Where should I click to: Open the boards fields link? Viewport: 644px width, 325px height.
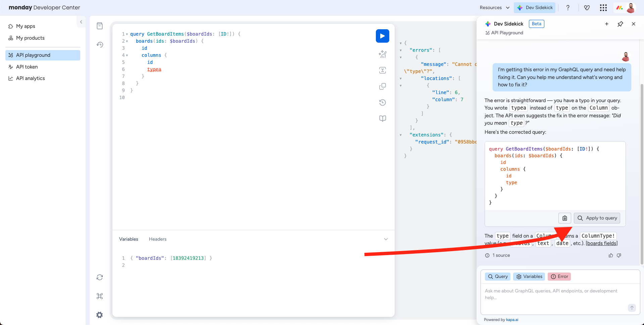(602, 243)
